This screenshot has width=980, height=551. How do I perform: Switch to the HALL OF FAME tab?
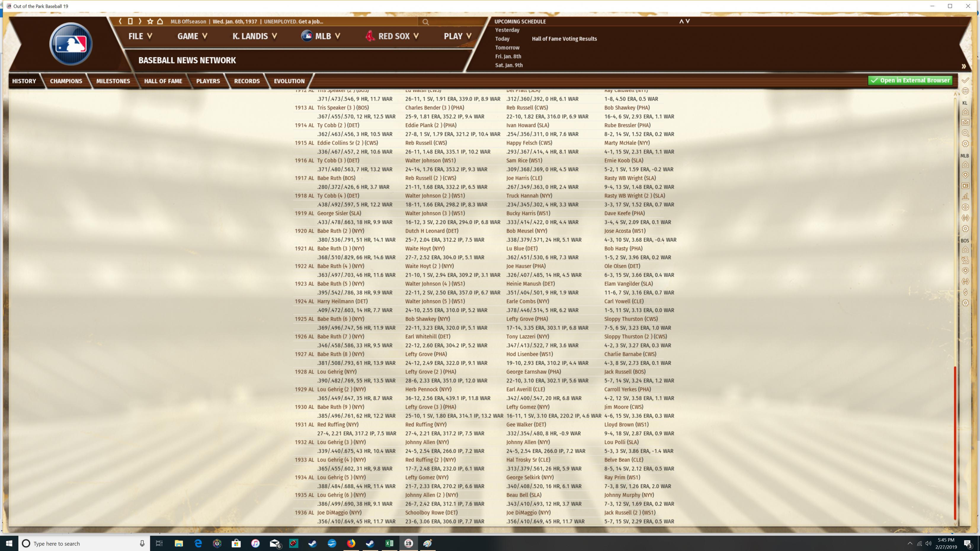pyautogui.click(x=163, y=81)
